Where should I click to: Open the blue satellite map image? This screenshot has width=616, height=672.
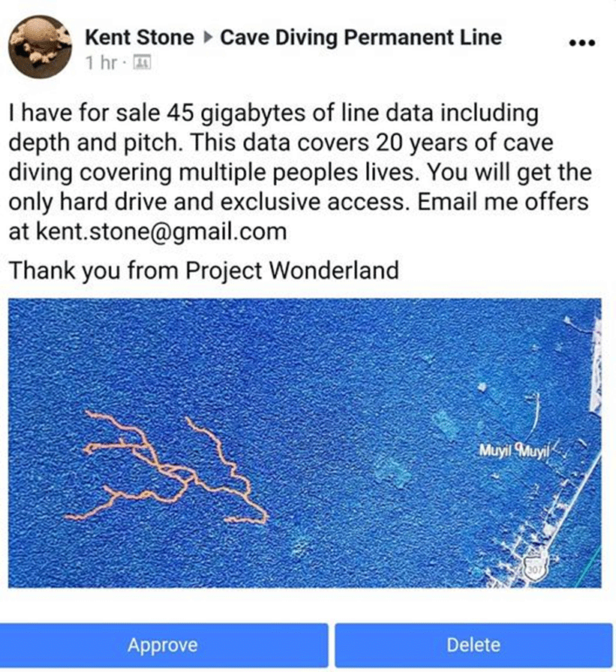305,443
